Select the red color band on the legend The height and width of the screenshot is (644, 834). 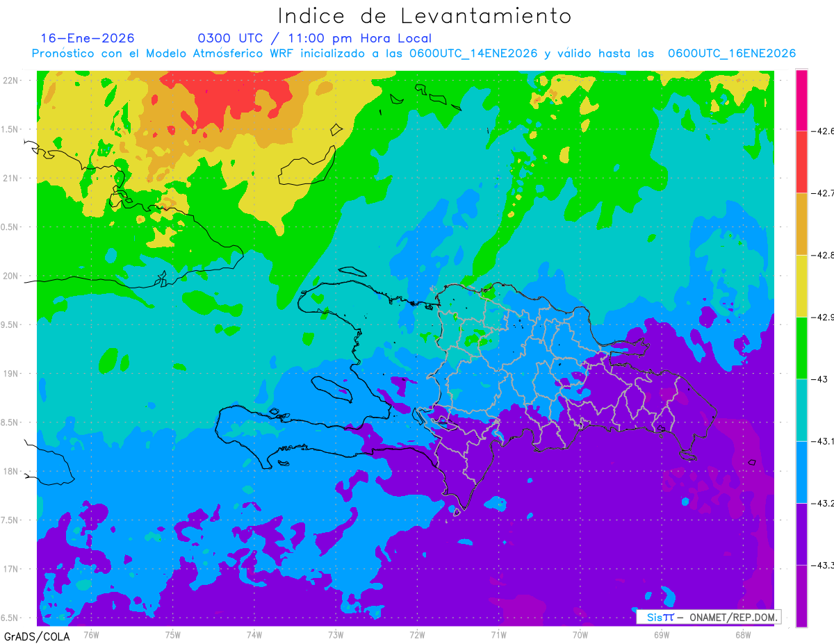coord(801,162)
